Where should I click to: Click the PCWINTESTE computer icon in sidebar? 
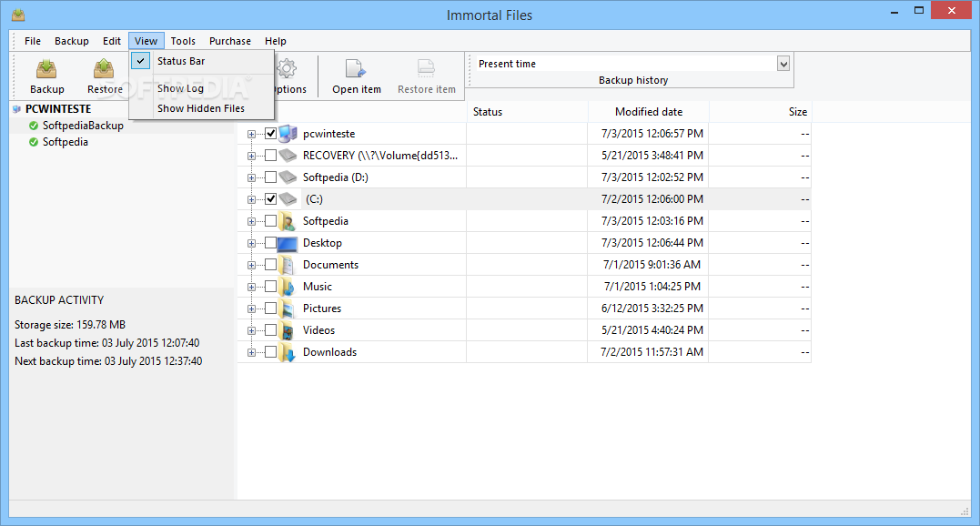(x=17, y=108)
